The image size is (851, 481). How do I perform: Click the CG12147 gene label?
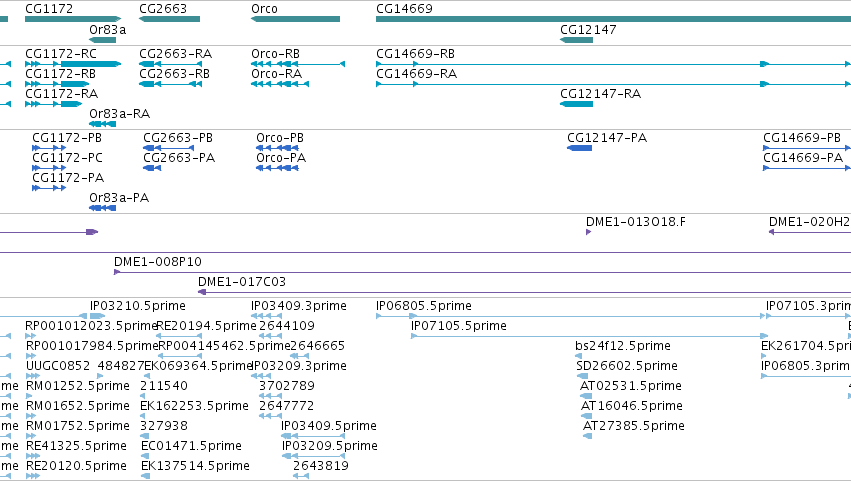[588, 30]
